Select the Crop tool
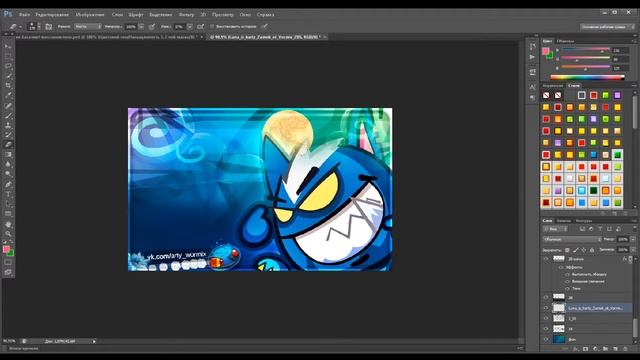The height and width of the screenshot is (360, 640). (8, 86)
